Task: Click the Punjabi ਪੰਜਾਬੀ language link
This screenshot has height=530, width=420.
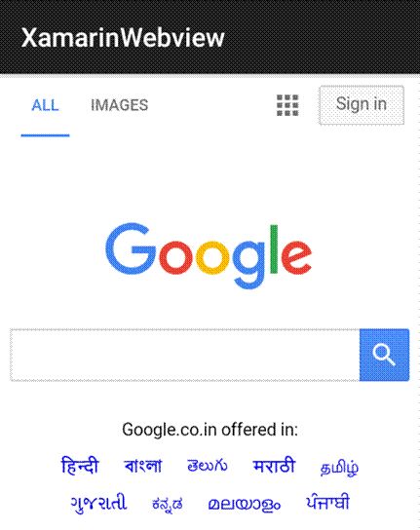Action: click(327, 503)
